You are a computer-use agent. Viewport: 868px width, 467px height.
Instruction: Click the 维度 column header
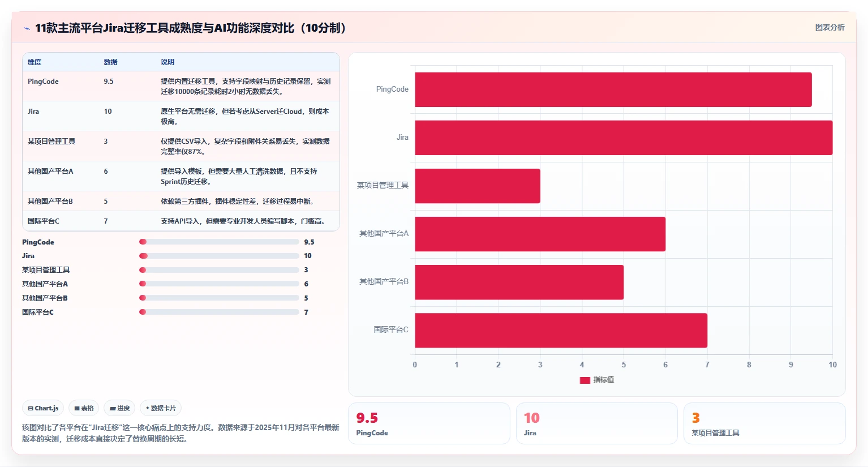[35, 62]
